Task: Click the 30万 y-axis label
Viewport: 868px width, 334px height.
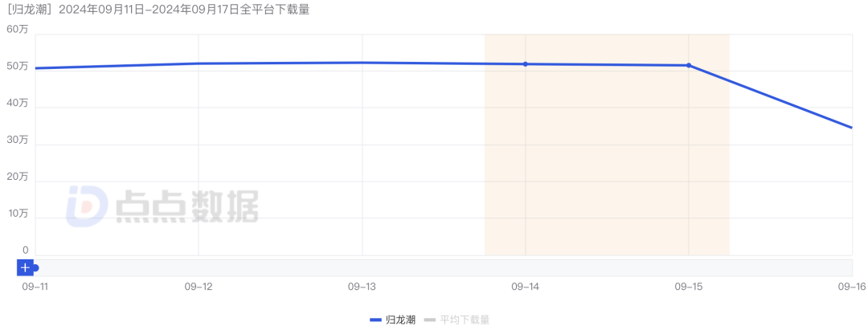Action: [18, 140]
